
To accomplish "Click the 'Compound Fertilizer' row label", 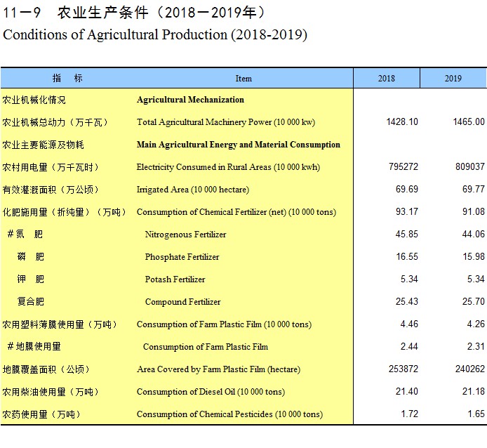I will click(182, 302).
